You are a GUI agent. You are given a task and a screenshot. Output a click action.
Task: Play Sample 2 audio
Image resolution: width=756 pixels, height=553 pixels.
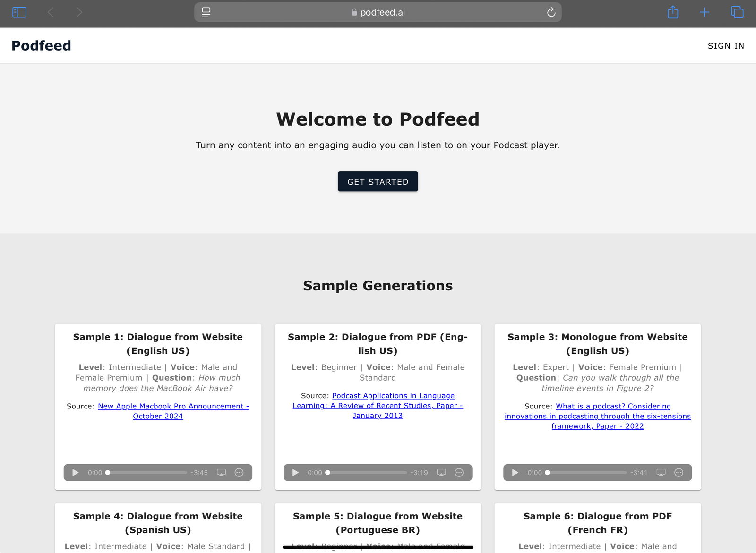(x=295, y=473)
